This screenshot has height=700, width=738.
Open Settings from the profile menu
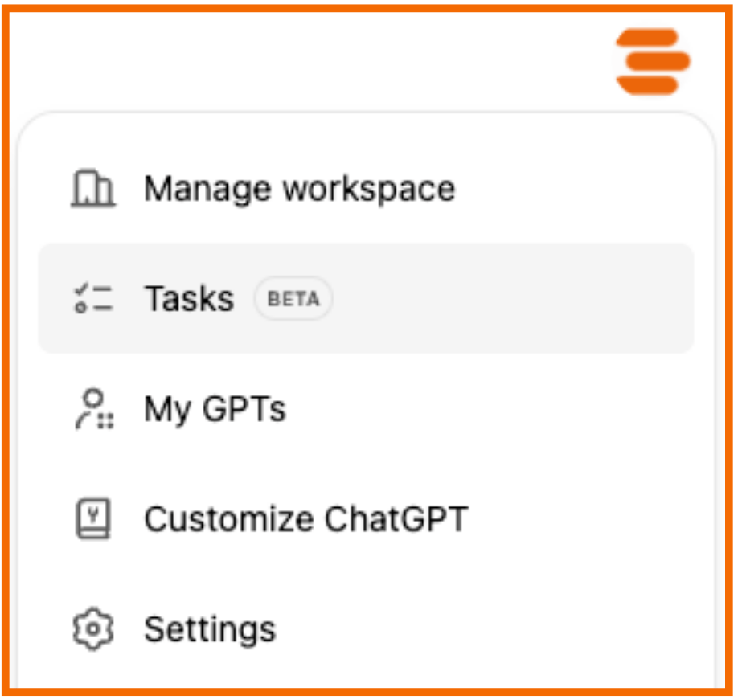(x=209, y=629)
